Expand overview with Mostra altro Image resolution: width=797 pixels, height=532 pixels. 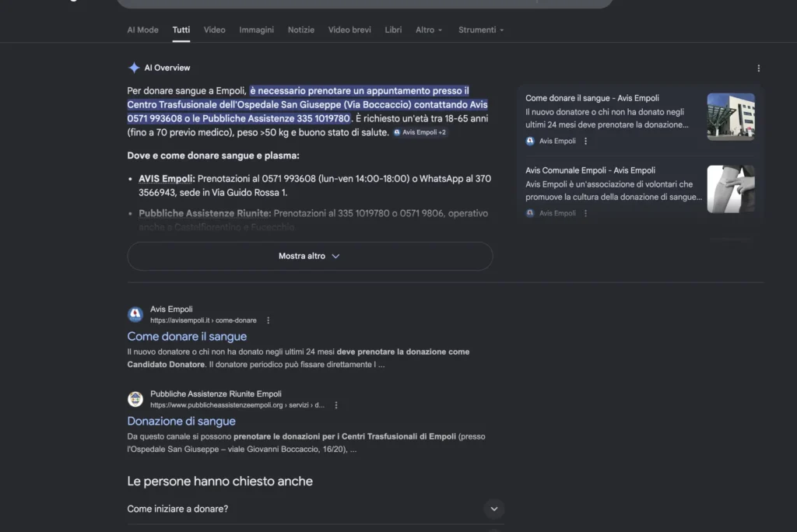pyautogui.click(x=310, y=256)
